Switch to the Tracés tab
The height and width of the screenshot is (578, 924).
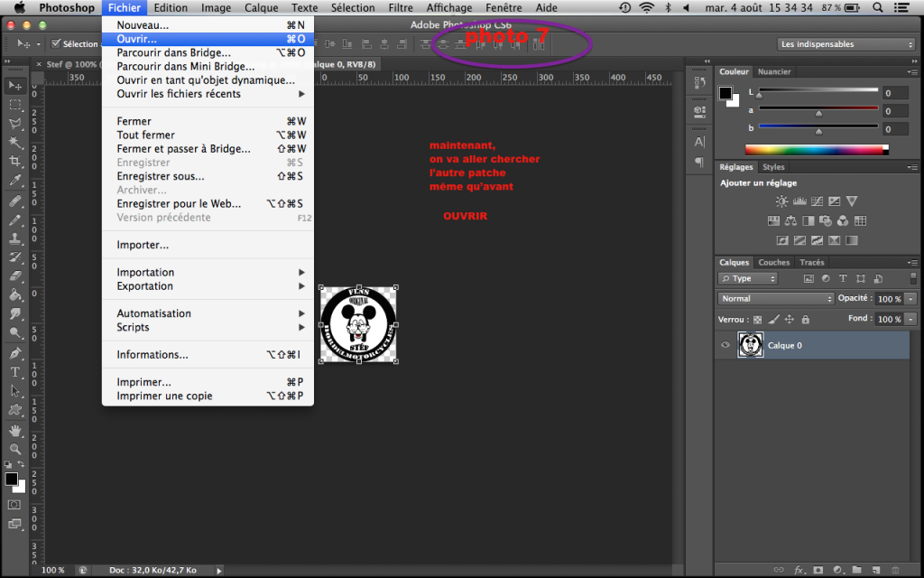point(812,263)
